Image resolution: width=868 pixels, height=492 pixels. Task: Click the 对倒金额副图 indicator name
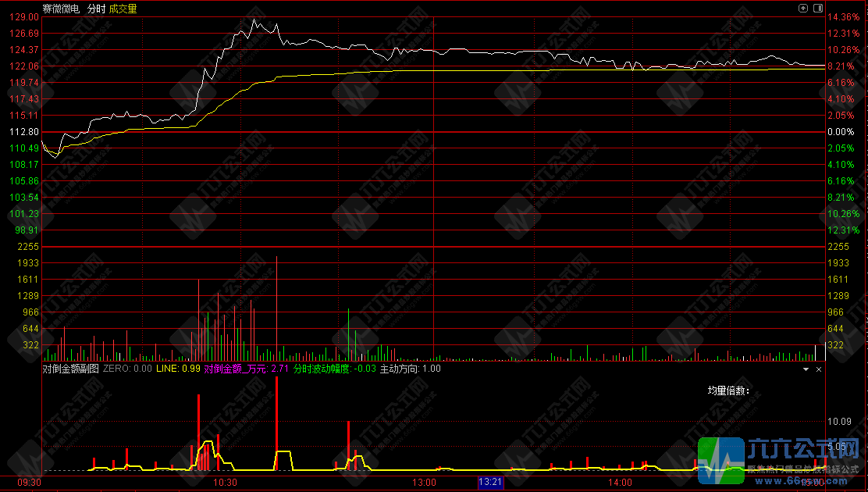tap(70, 369)
